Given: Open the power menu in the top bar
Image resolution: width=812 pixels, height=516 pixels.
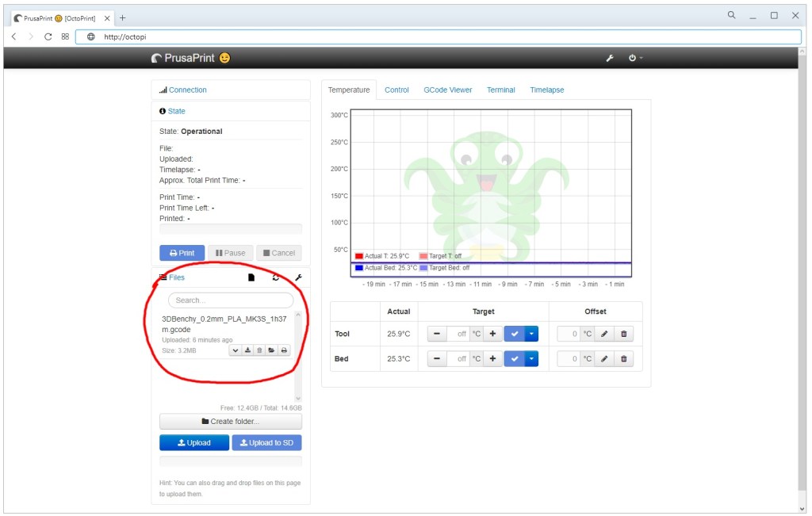Looking at the screenshot, I should (634, 57).
